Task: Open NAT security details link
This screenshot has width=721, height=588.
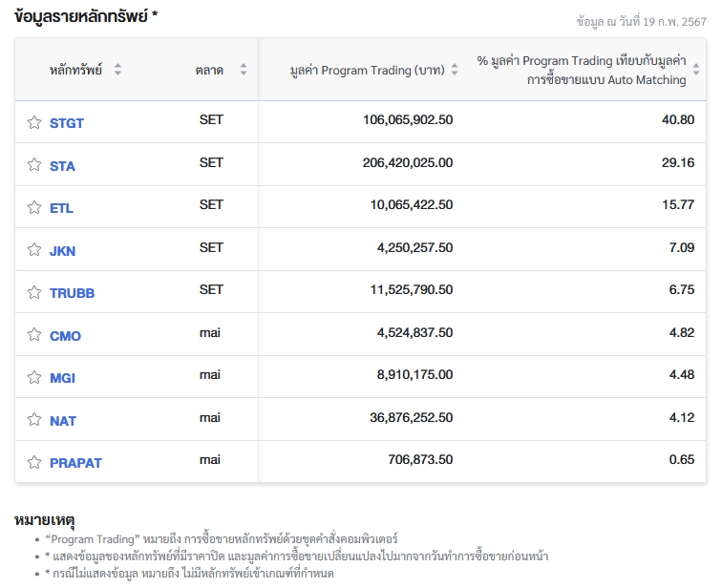Action: (x=63, y=421)
